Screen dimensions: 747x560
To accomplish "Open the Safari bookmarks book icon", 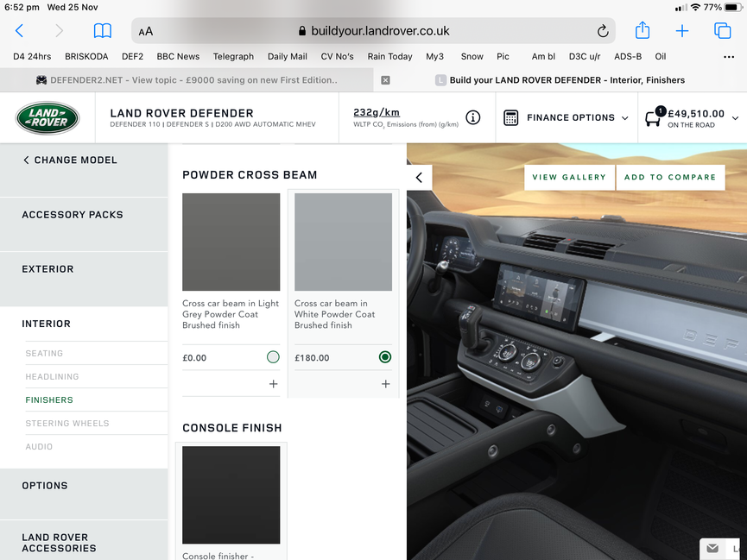I will pyautogui.click(x=103, y=31).
